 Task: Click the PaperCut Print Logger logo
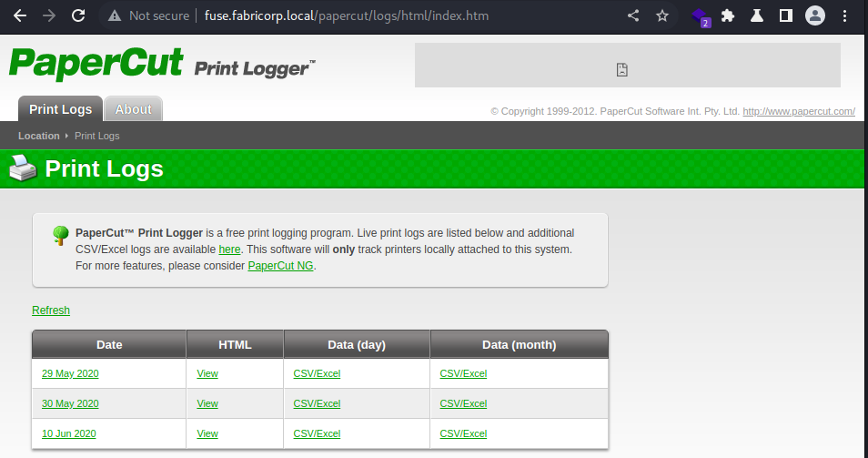[162, 64]
